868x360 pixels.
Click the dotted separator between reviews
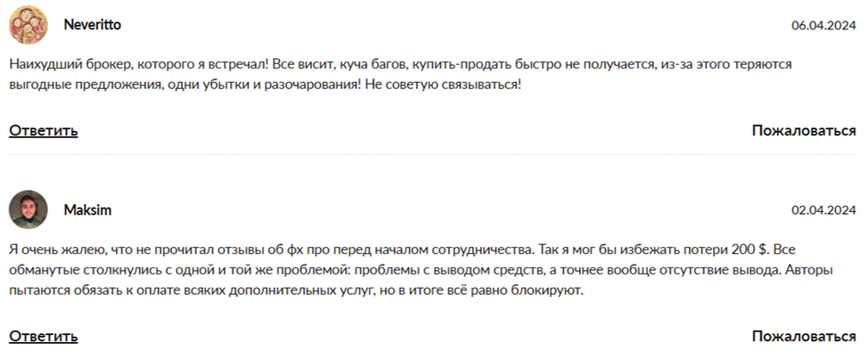(x=433, y=154)
